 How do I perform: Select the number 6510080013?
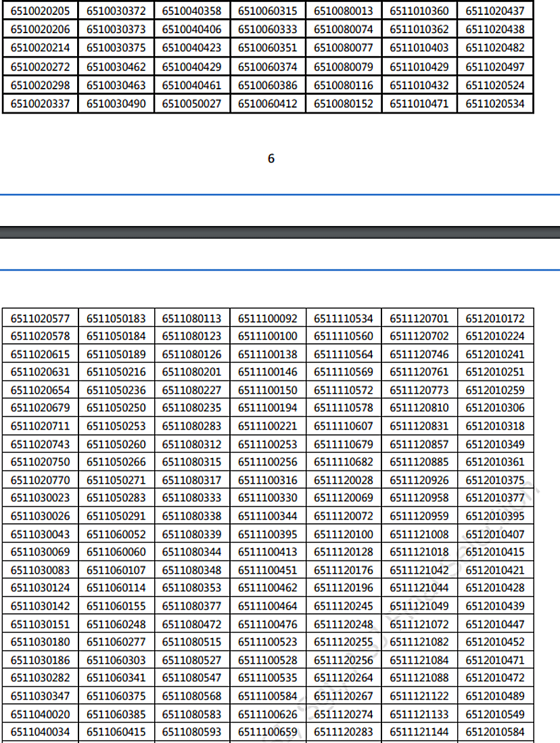[344, 10]
